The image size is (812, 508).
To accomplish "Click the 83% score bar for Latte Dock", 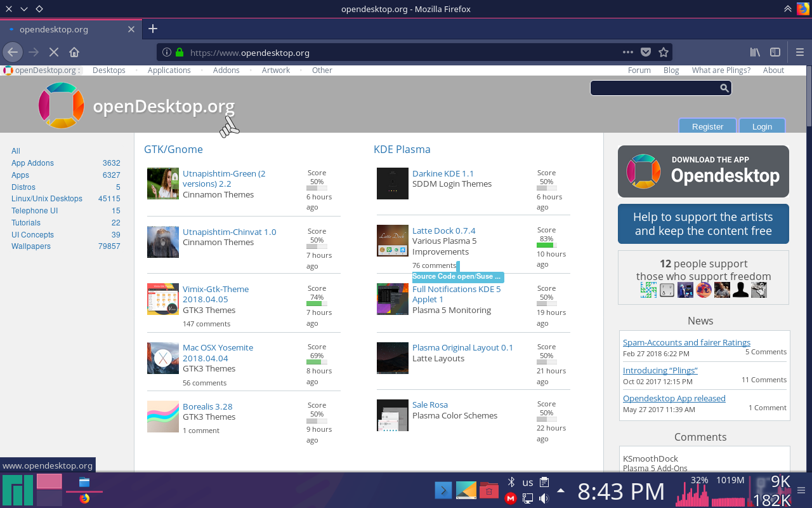I will click(546, 245).
